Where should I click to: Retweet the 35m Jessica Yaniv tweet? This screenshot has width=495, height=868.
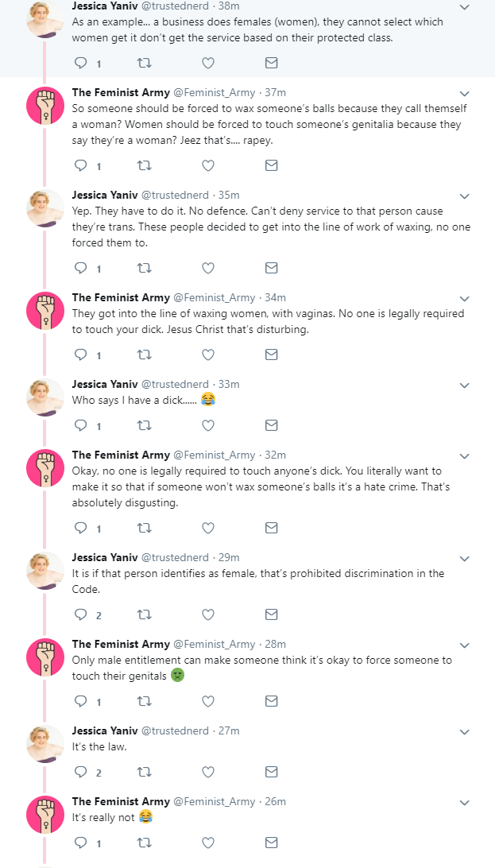[144, 268]
